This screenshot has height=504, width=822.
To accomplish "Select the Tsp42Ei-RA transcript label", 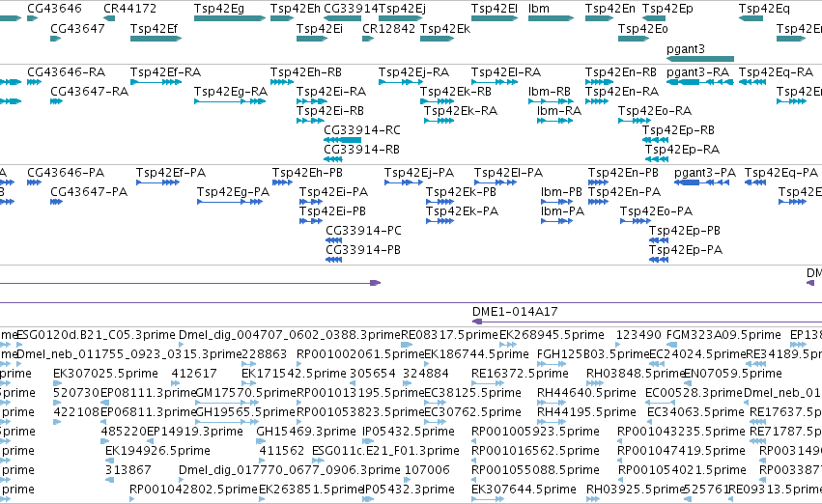I will [x=330, y=91].
